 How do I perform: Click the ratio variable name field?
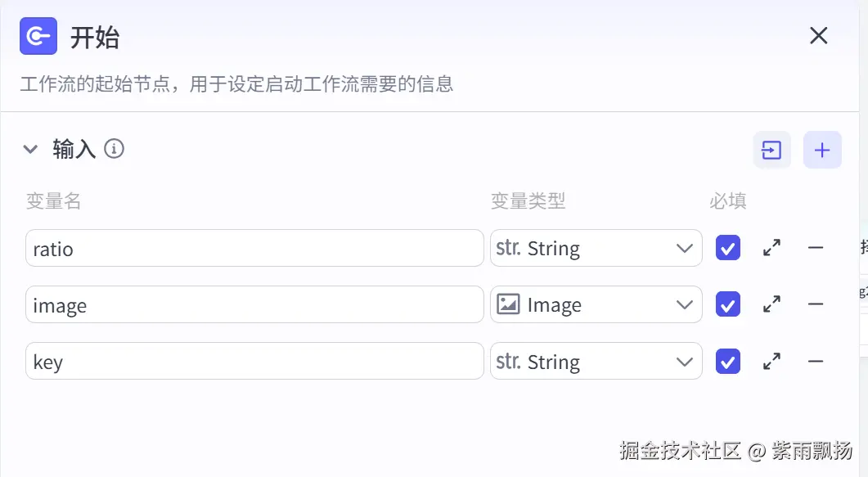[x=254, y=248]
